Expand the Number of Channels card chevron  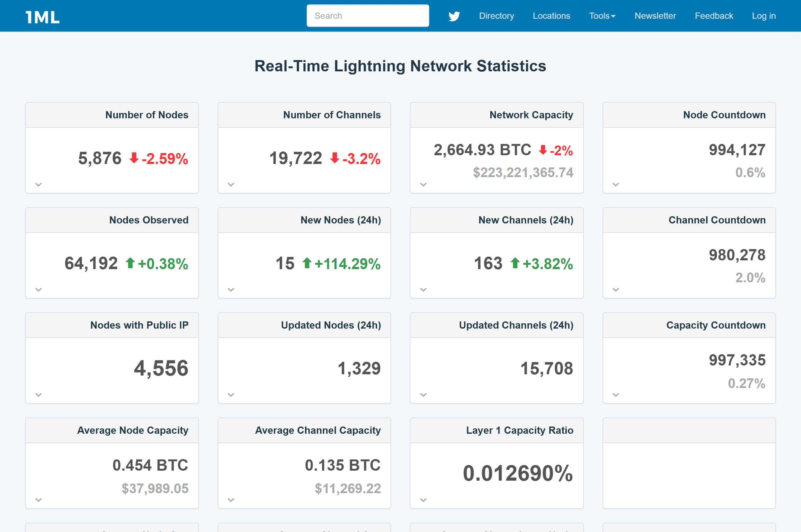pos(231,185)
